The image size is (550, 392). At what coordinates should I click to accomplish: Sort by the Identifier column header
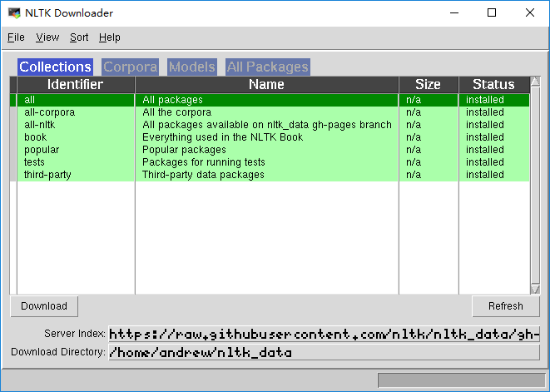point(76,85)
